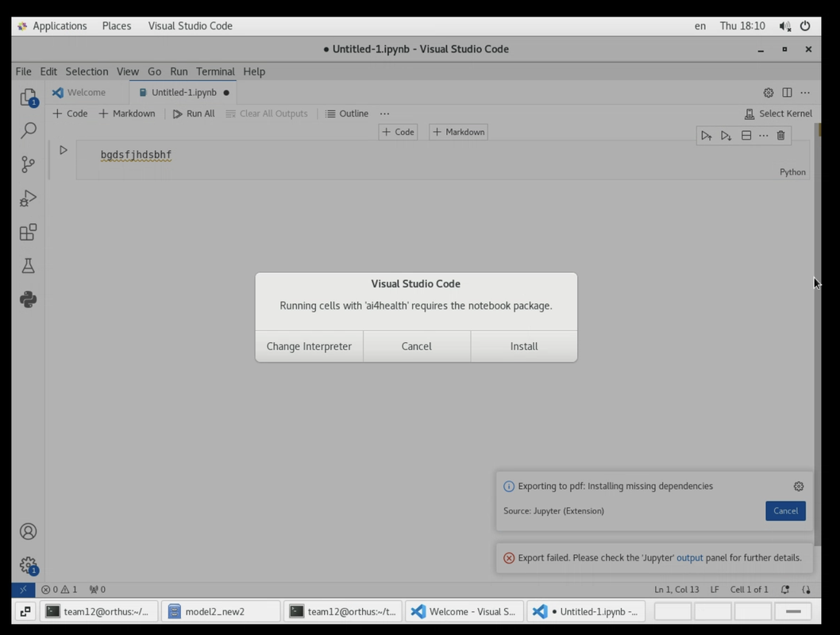Open notebook settings gear in editor toolbar
840x635 pixels.
pyautogui.click(x=769, y=93)
